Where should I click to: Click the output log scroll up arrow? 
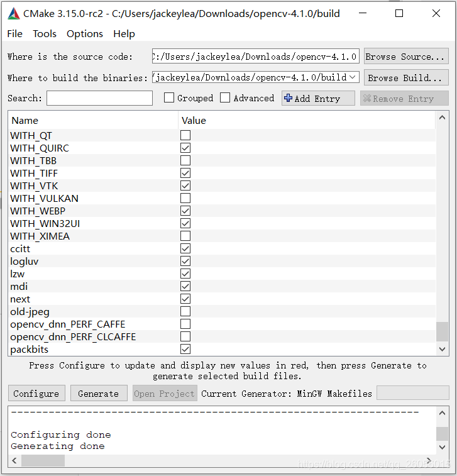(442, 413)
